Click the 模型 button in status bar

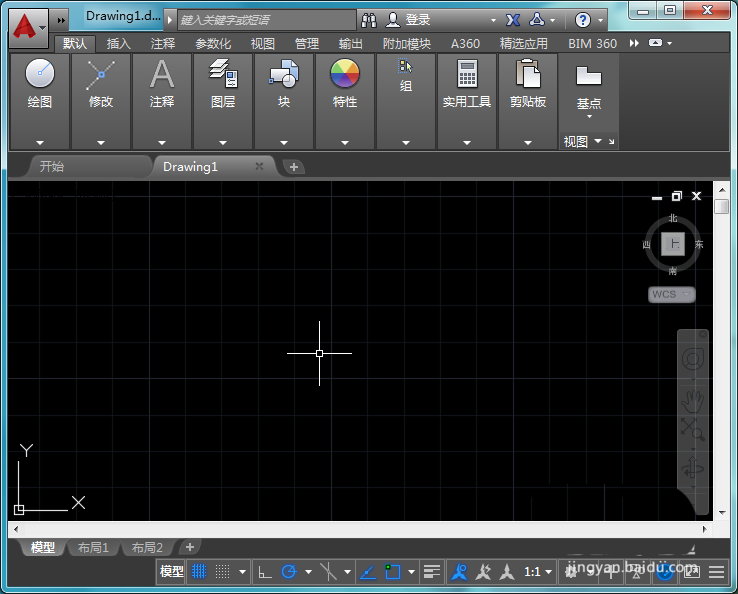(x=171, y=572)
